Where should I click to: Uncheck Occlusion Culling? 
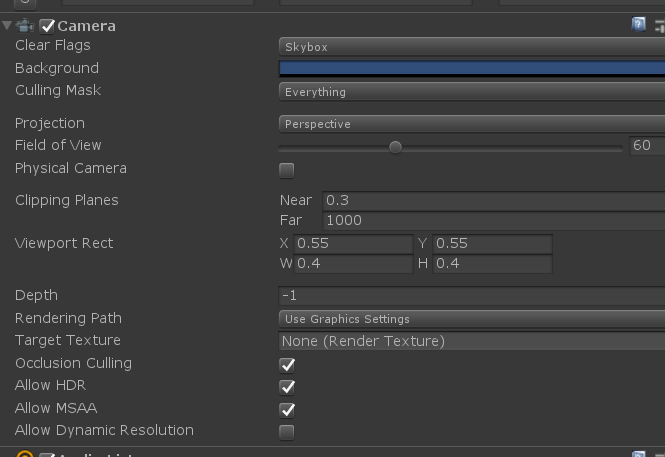287,365
